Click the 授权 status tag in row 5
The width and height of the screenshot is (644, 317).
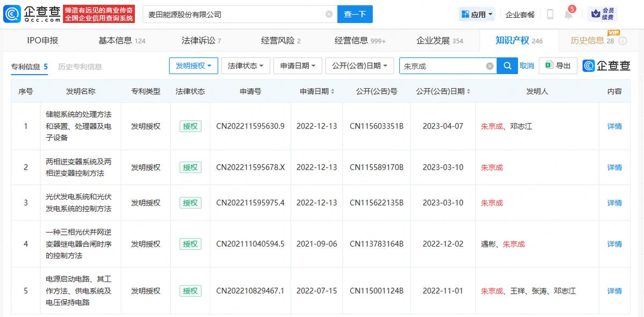190,291
